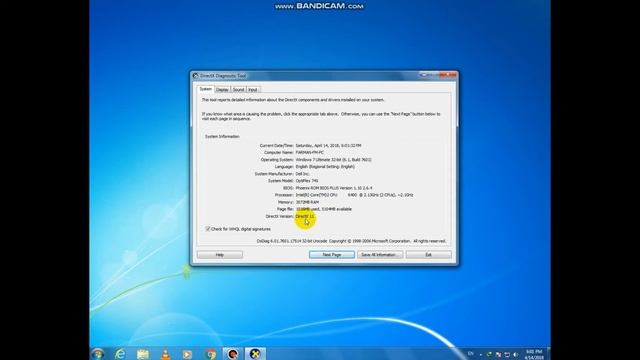Screen dimensions: 640x360
Task: Click the Help button
Action: pyautogui.click(x=220, y=255)
